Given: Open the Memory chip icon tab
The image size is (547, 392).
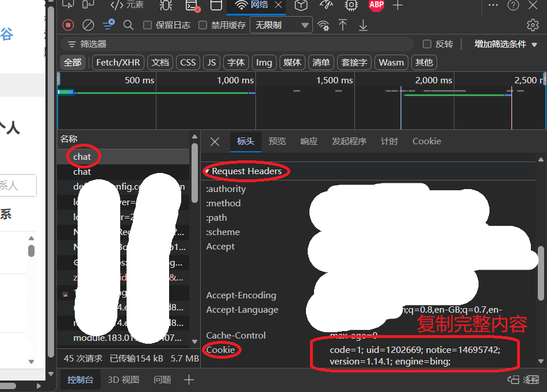Looking at the screenshot, I should point(351,5).
